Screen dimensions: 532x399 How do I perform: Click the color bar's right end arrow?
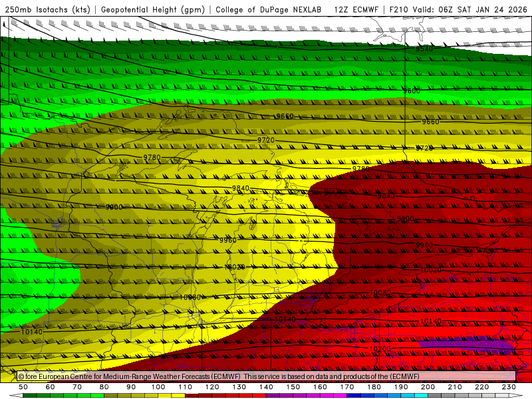click(x=516, y=395)
